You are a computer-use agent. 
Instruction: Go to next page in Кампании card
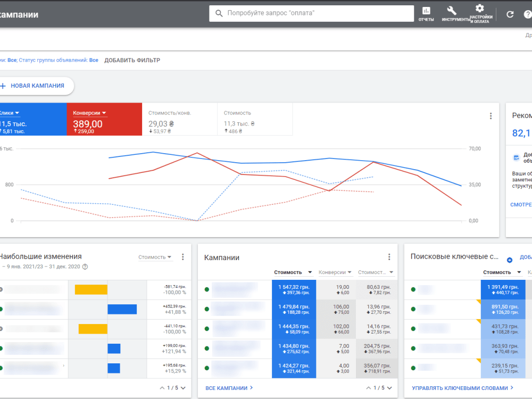pyautogui.click(x=389, y=388)
